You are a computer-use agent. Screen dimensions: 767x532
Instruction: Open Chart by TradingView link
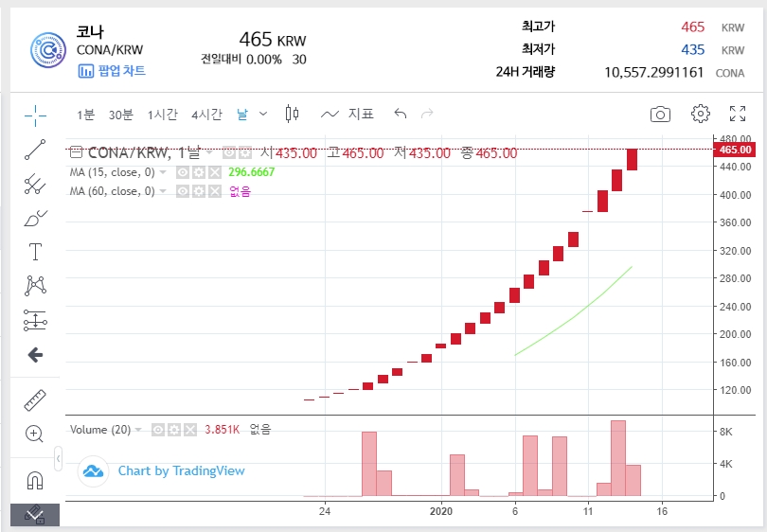182,470
